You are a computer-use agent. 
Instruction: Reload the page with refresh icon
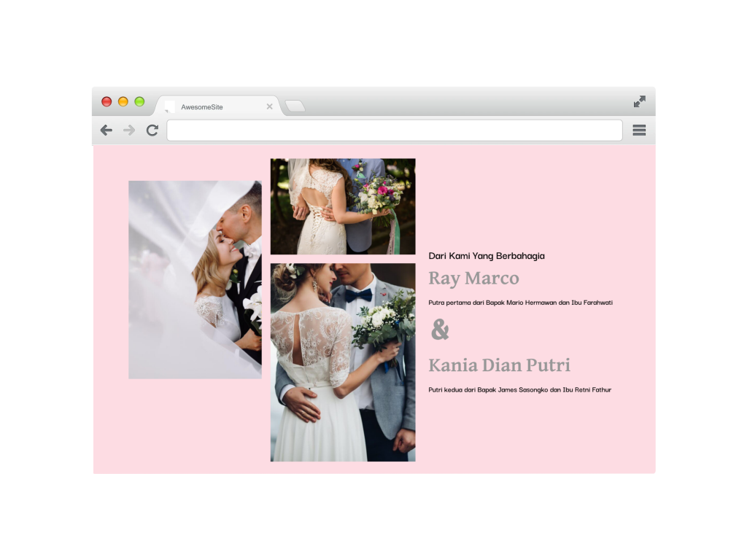(x=152, y=130)
